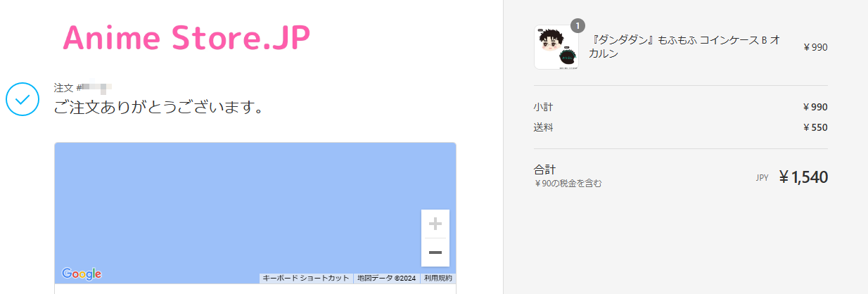This screenshot has width=868, height=294.
Task: Click the 小計 subtotal row label
Action: [x=544, y=108]
